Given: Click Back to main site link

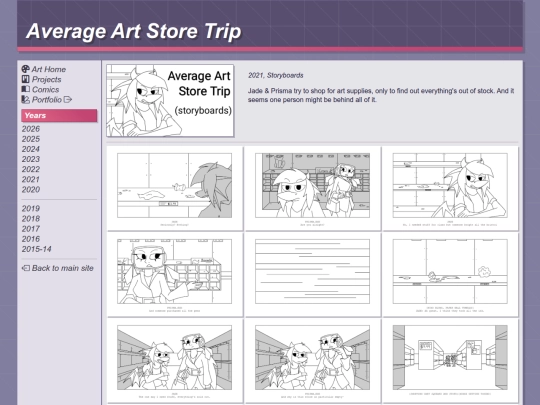Looking at the screenshot, I should [63, 268].
